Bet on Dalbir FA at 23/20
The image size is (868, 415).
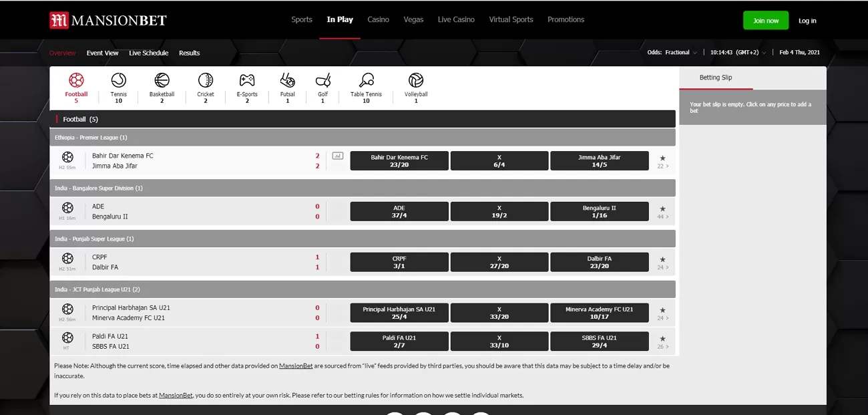(600, 262)
